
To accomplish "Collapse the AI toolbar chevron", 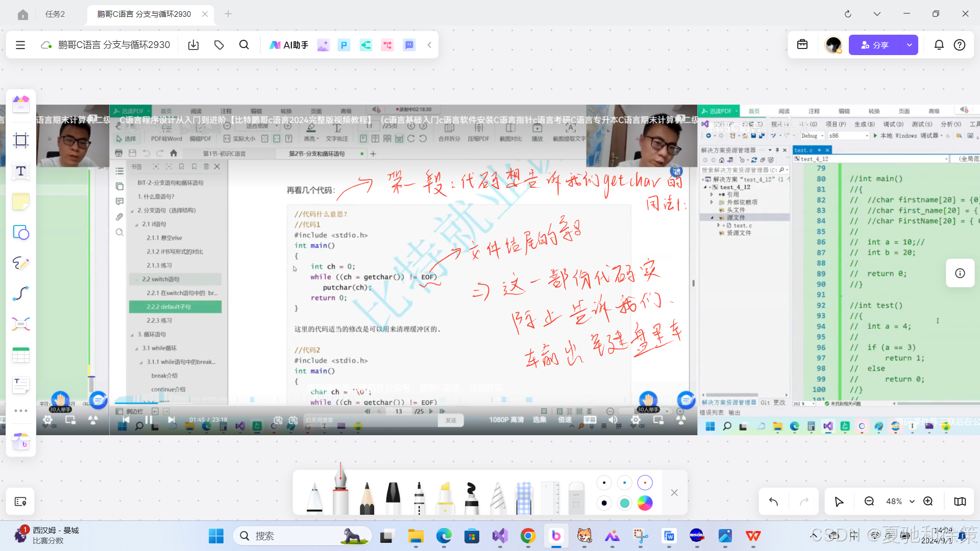I will click(430, 45).
